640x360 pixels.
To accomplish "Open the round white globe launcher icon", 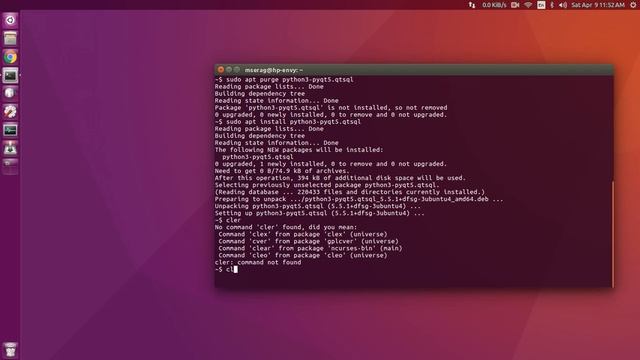I will [10, 93].
